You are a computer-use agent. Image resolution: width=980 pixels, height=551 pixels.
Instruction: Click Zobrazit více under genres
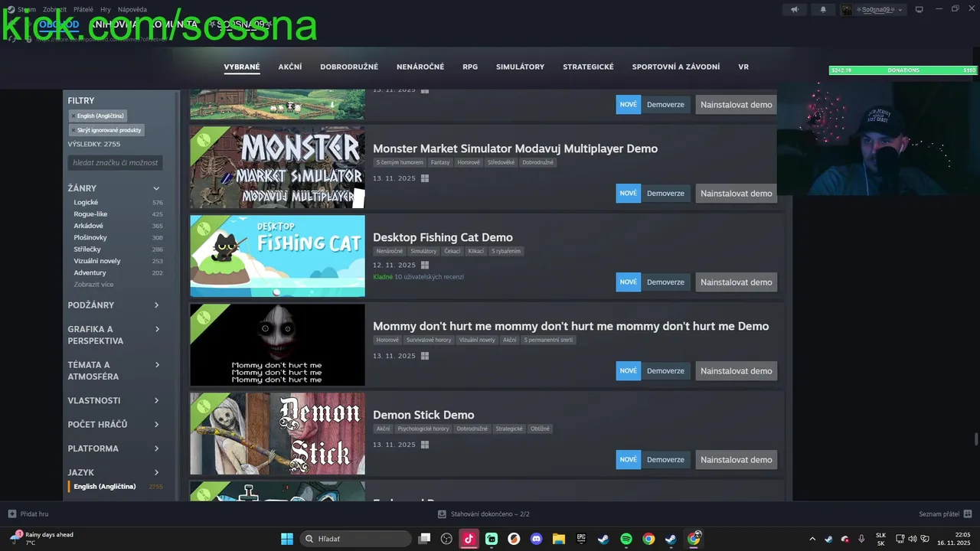coord(93,285)
